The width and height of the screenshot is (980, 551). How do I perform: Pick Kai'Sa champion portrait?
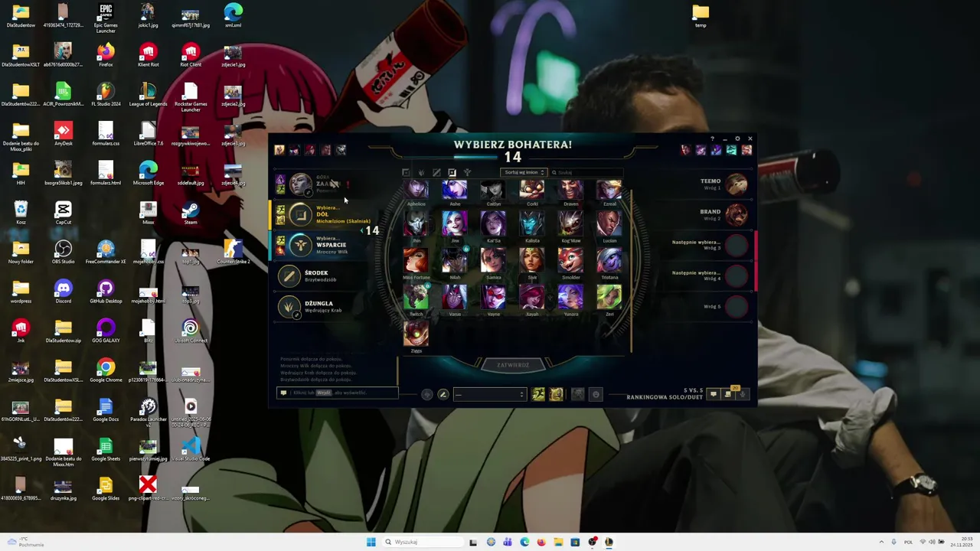pyautogui.click(x=493, y=224)
